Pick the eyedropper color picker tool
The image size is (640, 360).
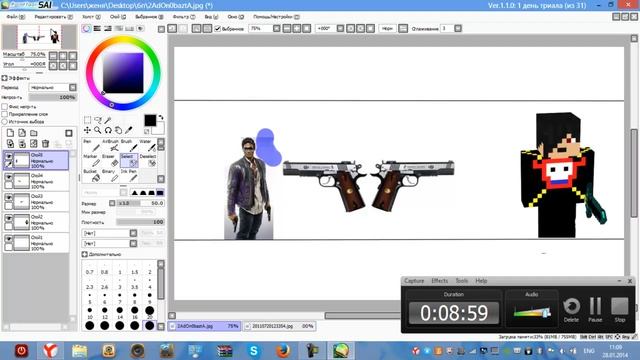coord(129,130)
